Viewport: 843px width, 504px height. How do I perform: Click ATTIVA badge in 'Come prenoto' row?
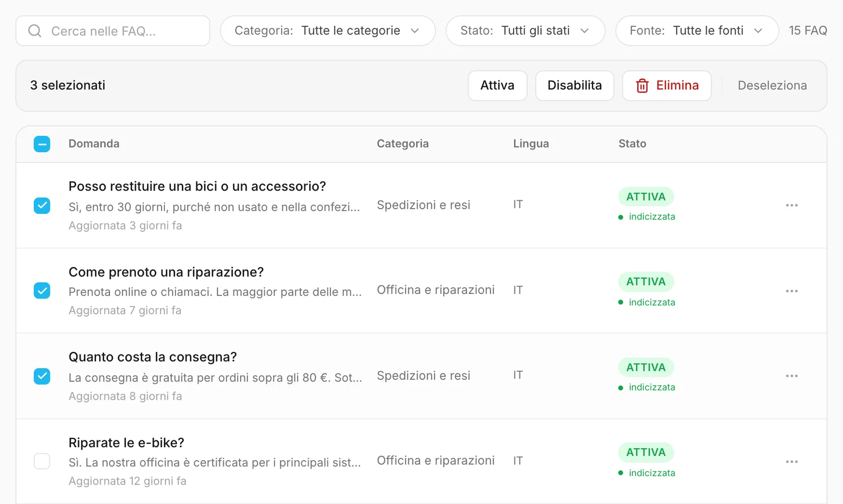(646, 281)
